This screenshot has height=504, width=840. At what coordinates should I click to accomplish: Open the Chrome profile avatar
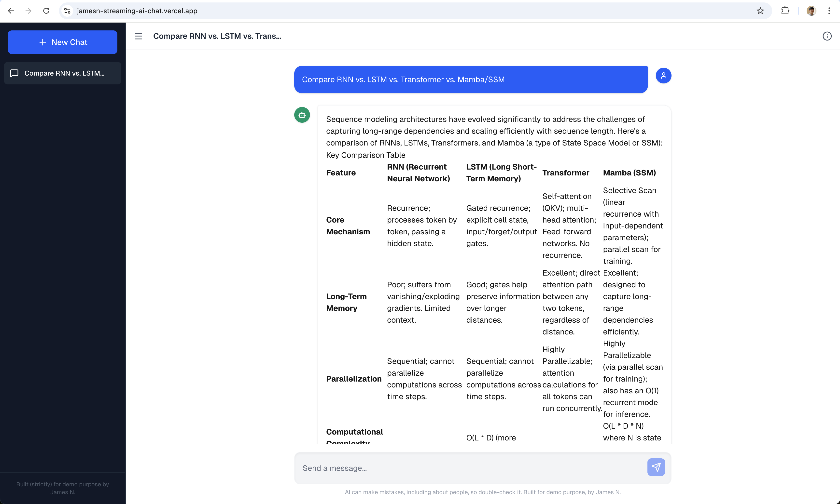point(811,11)
